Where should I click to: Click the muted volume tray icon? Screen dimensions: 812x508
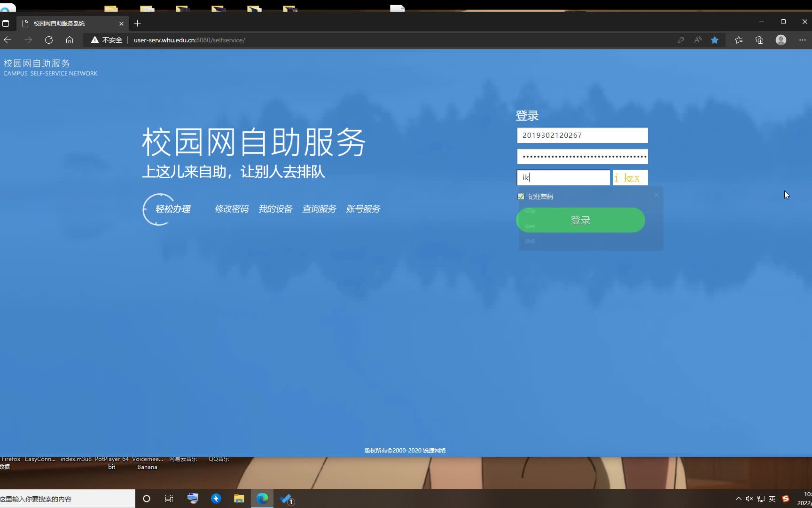(750, 499)
